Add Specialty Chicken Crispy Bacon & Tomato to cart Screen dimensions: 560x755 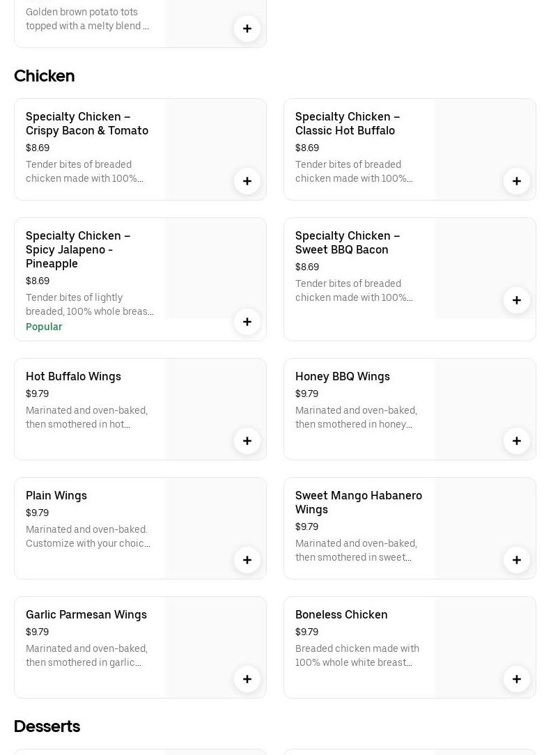(x=247, y=181)
